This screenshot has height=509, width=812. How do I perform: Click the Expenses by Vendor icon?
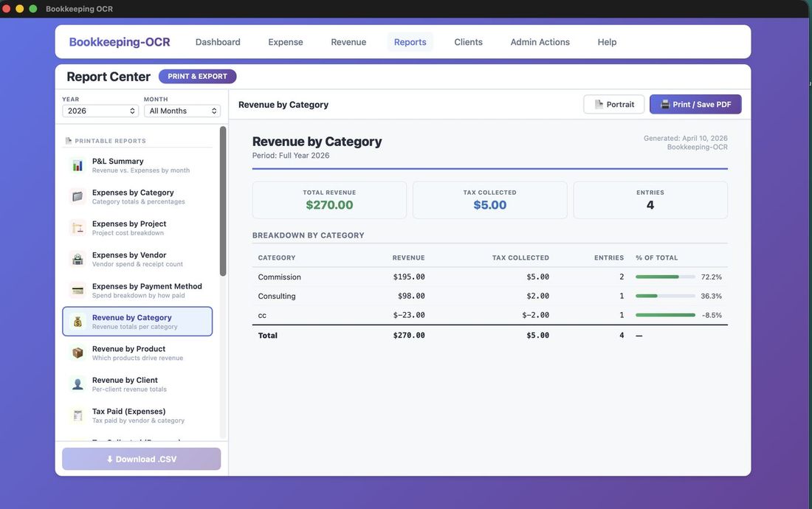[77, 258]
